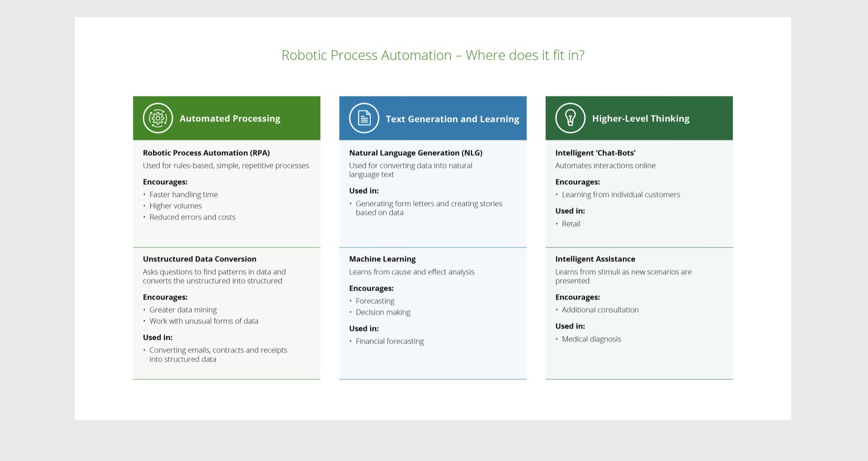
Task: Select the Text Generation and Learning header
Action: tap(452, 119)
